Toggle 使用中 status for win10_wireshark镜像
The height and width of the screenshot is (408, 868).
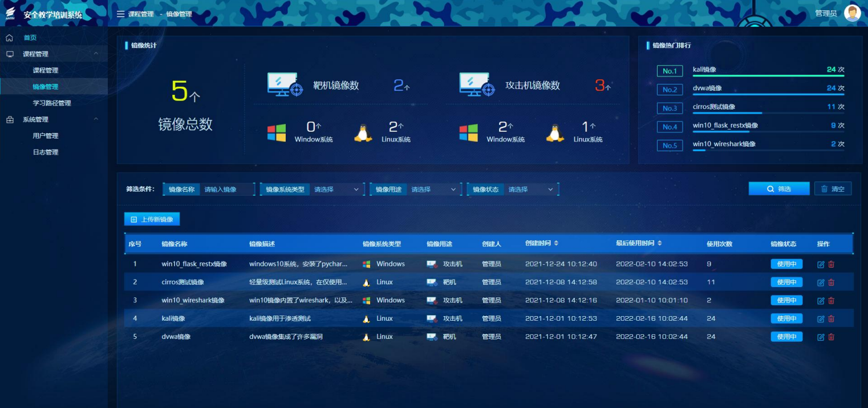tap(786, 300)
